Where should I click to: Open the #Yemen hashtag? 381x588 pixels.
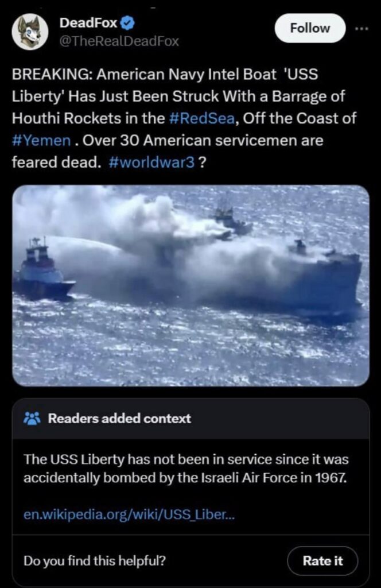(x=41, y=140)
